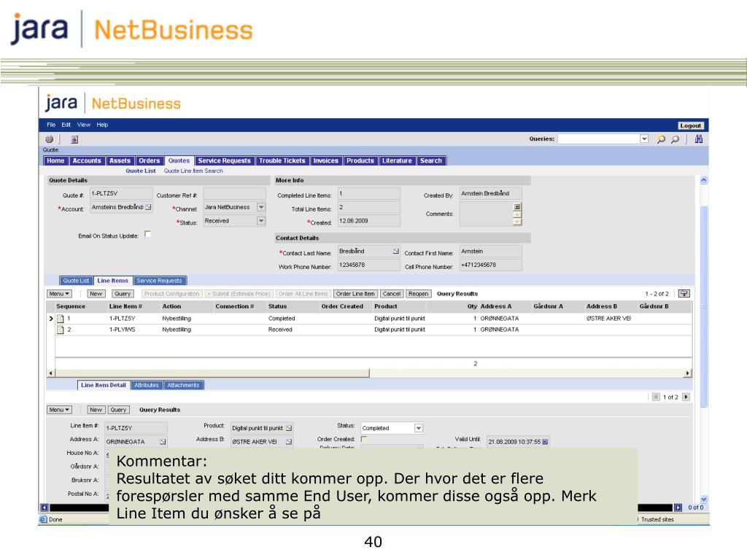Open the Edit menu
Screen dimensions: 747x560
pos(66,125)
